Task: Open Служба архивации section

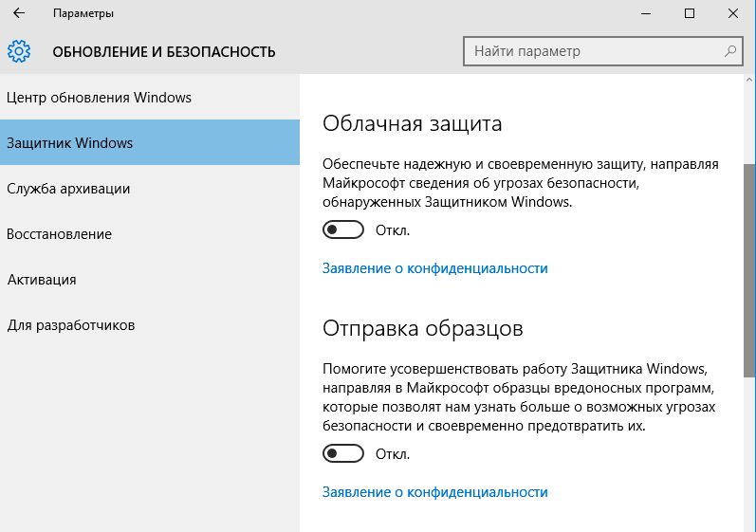Action: [x=150, y=189]
